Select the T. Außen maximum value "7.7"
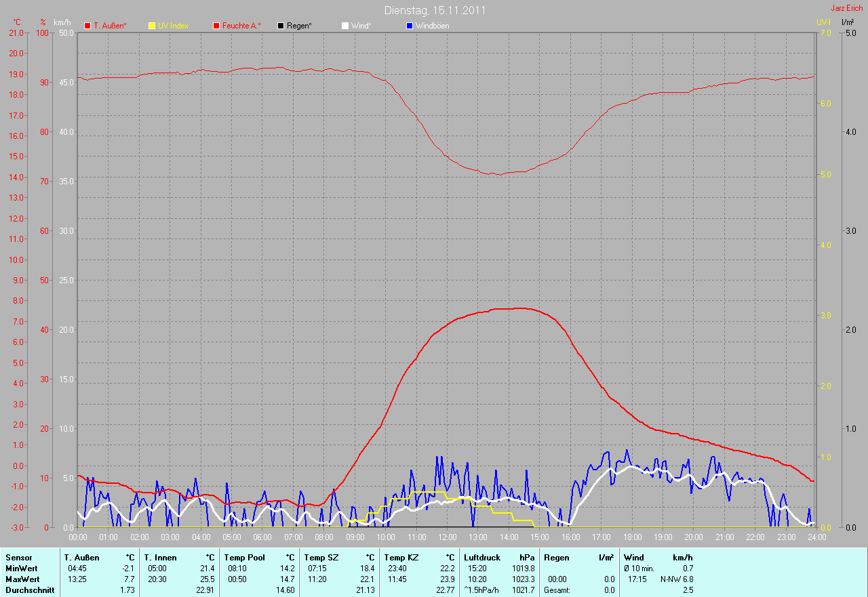The width and height of the screenshot is (868, 597). (x=129, y=579)
